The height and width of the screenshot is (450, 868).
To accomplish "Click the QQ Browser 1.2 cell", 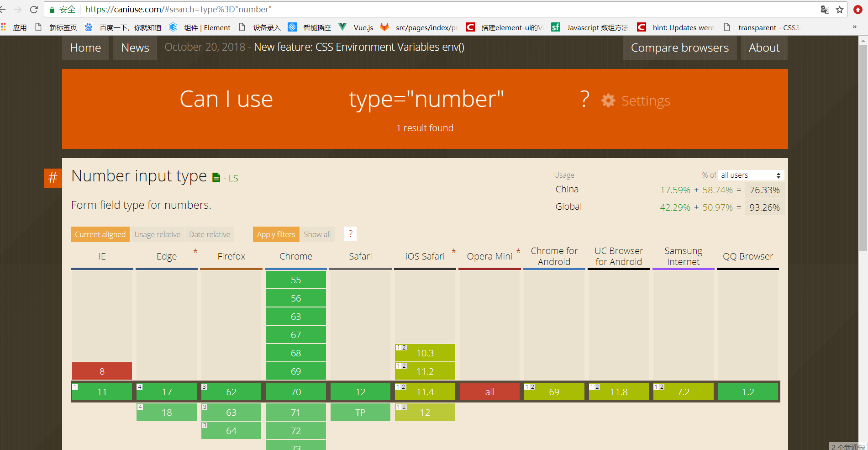I will (x=748, y=392).
